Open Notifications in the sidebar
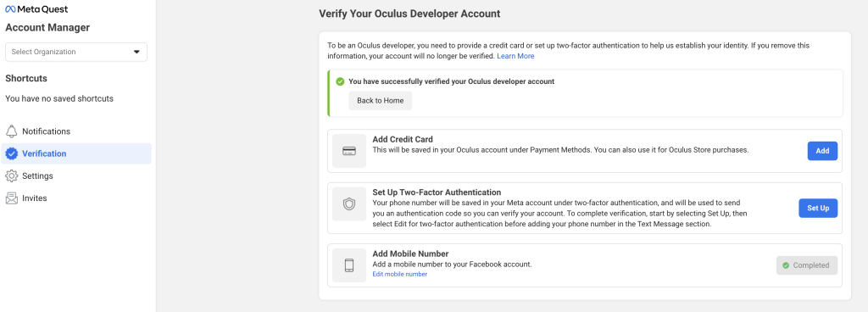The image size is (868, 312). 76,131
